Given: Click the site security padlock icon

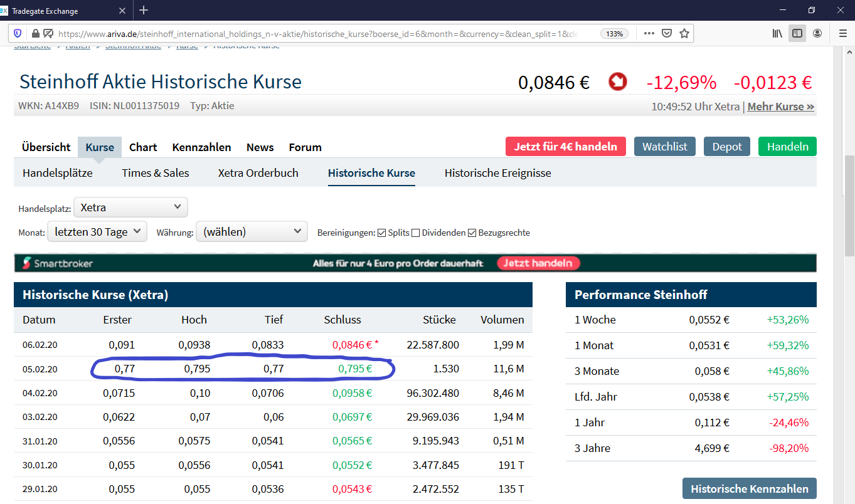Looking at the screenshot, I should click(x=35, y=33).
